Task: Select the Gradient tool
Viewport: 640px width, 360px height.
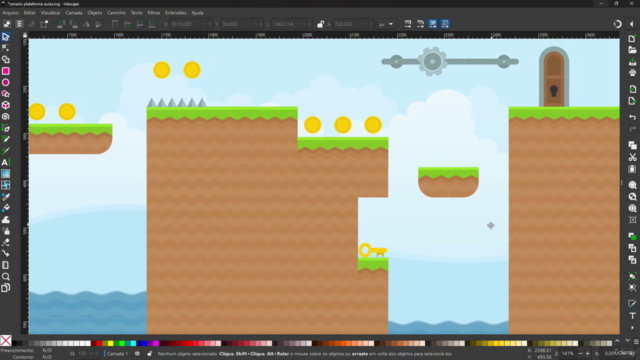Action: tap(5, 174)
